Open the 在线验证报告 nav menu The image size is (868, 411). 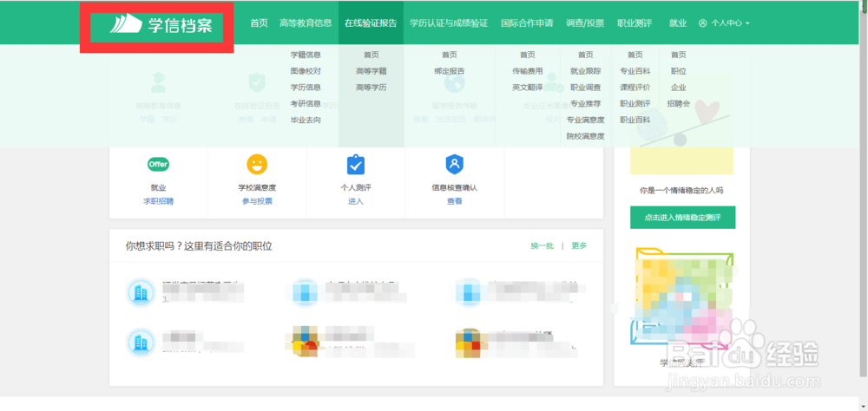point(371,23)
